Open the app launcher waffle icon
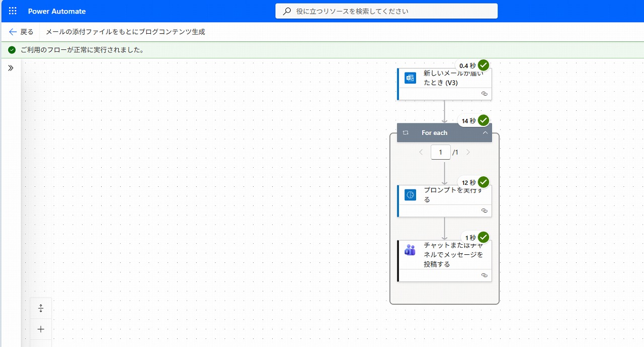Image resolution: width=644 pixels, height=347 pixels. 13,11
